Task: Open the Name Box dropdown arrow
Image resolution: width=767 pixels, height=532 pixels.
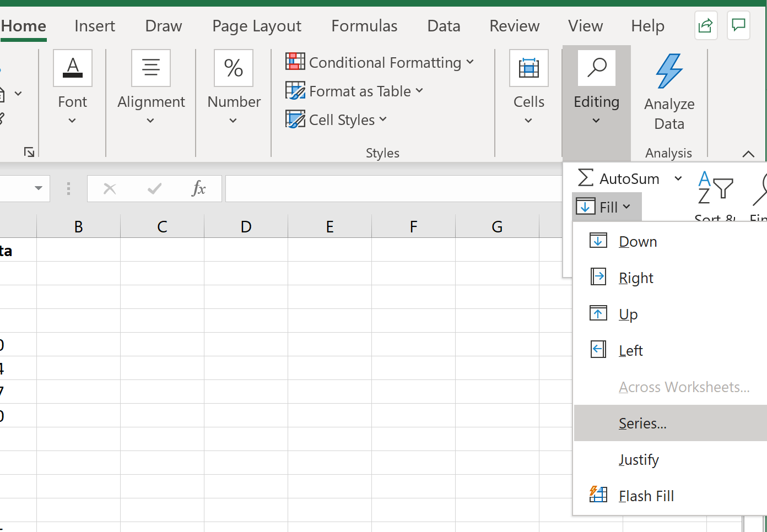Action: (39, 188)
